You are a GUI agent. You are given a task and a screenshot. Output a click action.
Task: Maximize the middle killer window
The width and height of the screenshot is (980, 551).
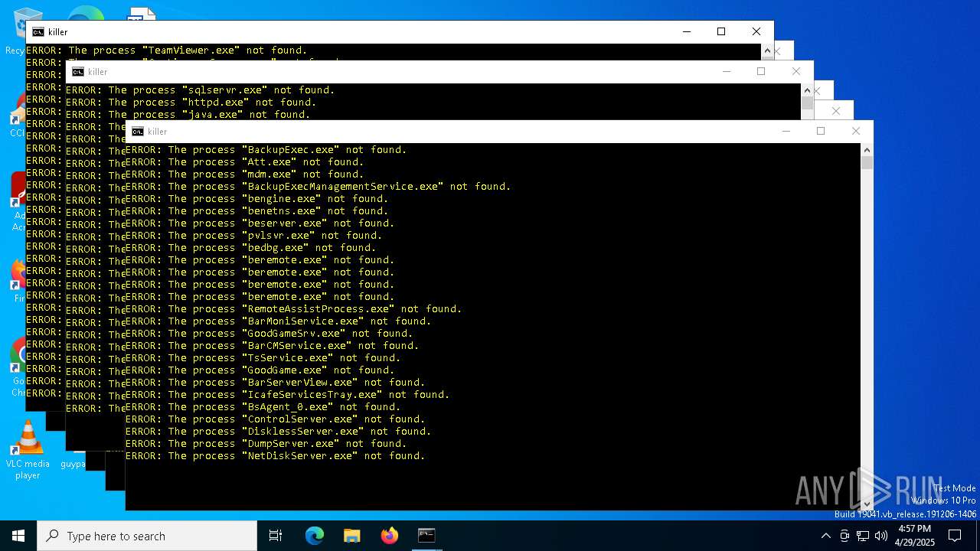761,72
